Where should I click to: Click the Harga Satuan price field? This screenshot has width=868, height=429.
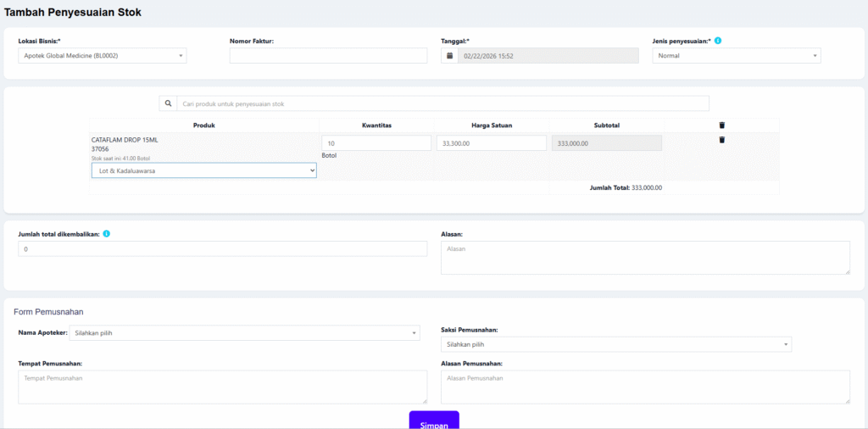tap(491, 143)
